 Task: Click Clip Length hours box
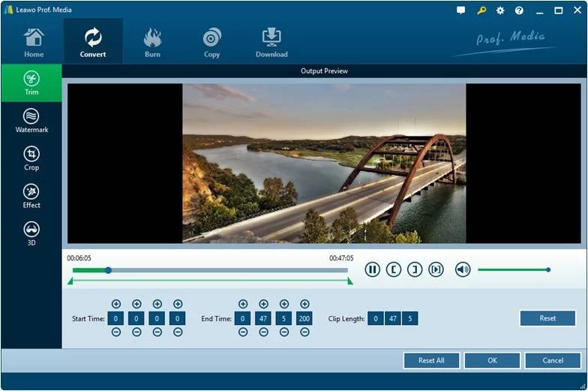(x=376, y=318)
